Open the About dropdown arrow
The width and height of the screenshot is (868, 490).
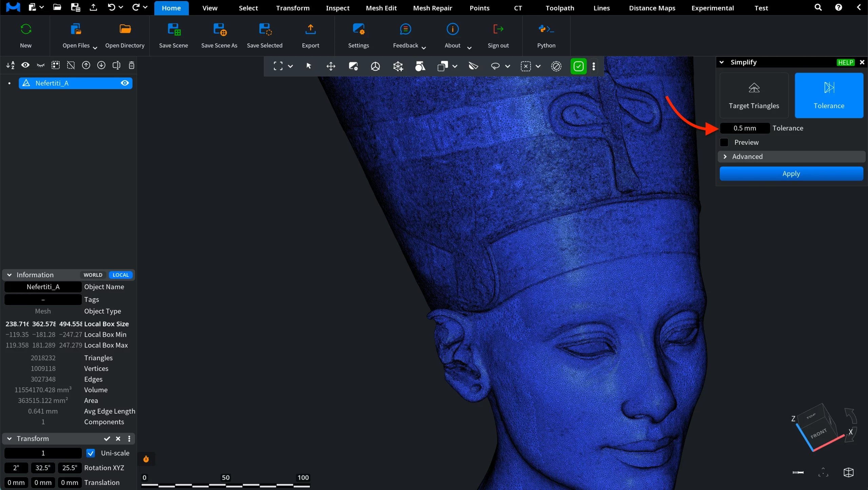point(469,48)
